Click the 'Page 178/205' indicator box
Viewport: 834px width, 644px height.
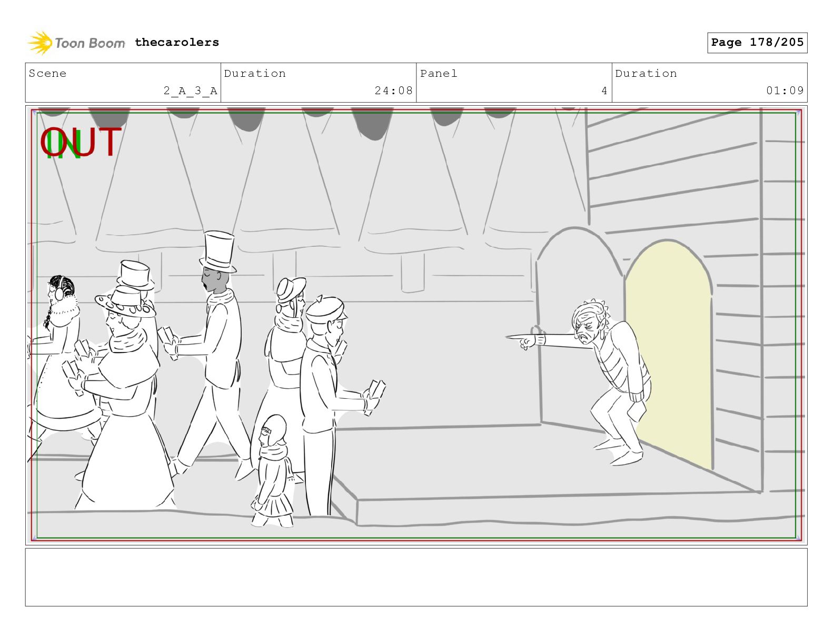[757, 43]
